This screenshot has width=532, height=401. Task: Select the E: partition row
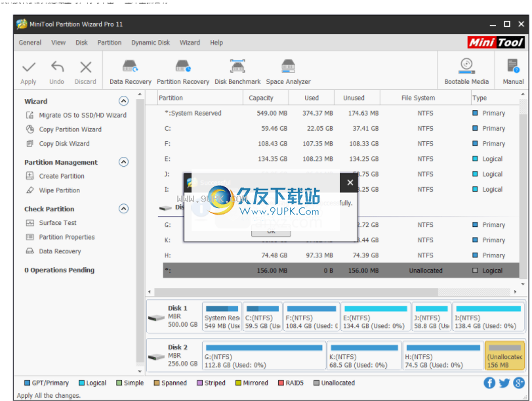(340, 159)
